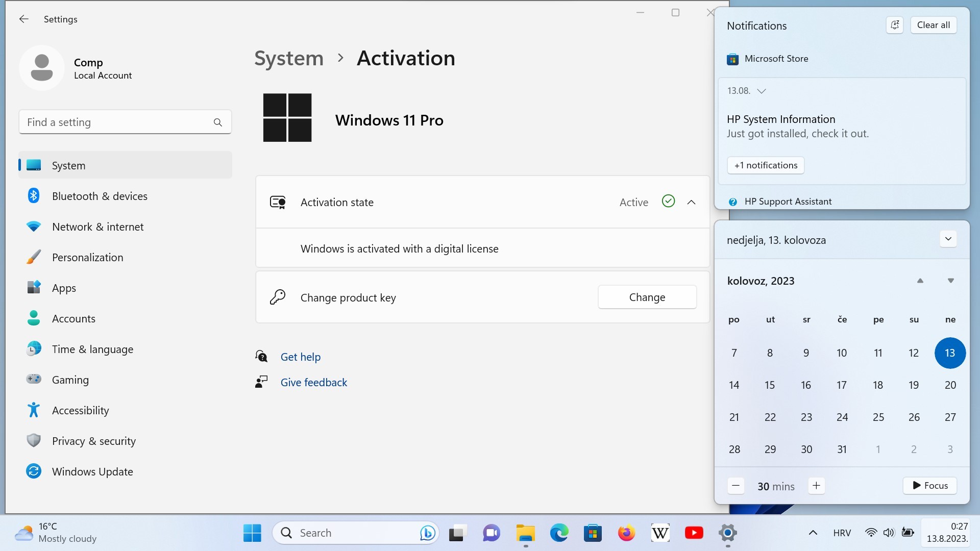
Task: Collapse the Activation state section
Action: [691, 203]
